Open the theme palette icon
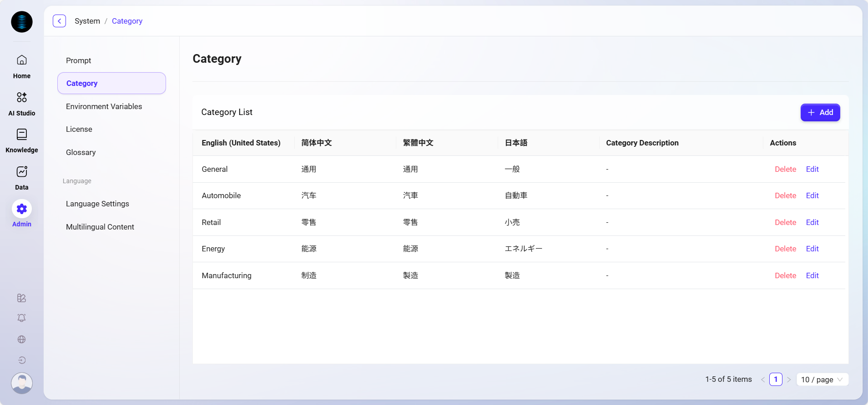 (21, 298)
